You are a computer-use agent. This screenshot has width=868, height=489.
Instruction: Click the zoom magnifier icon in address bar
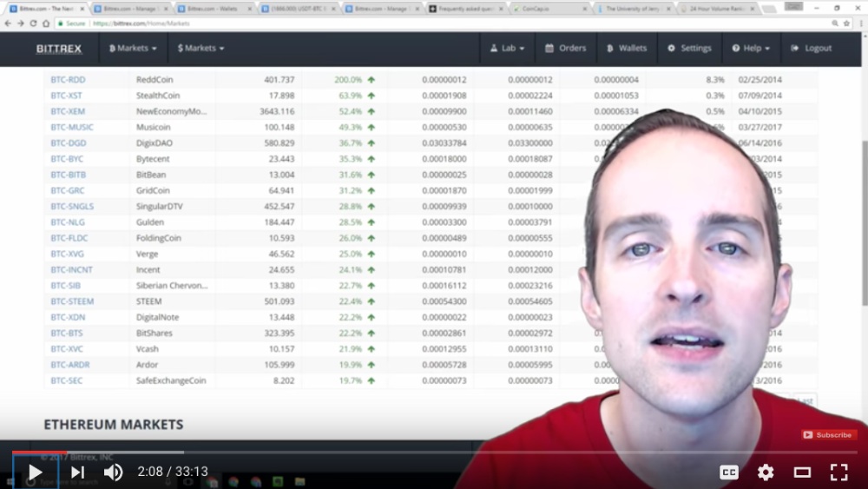(834, 23)
